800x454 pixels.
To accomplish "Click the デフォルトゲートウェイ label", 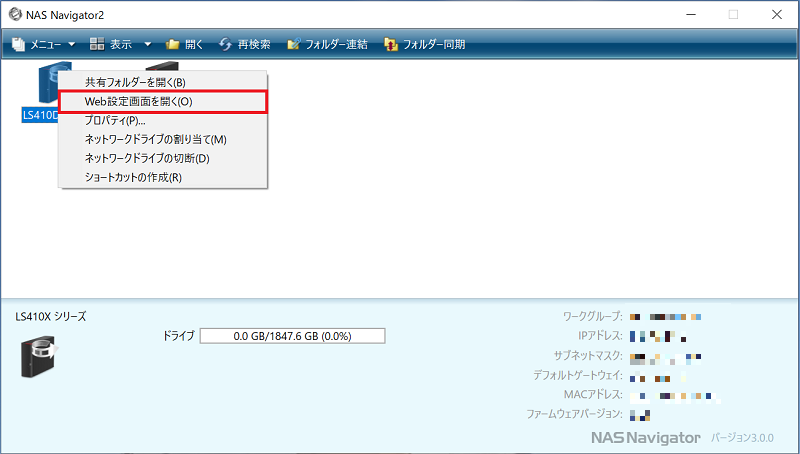I will point(578,375).
